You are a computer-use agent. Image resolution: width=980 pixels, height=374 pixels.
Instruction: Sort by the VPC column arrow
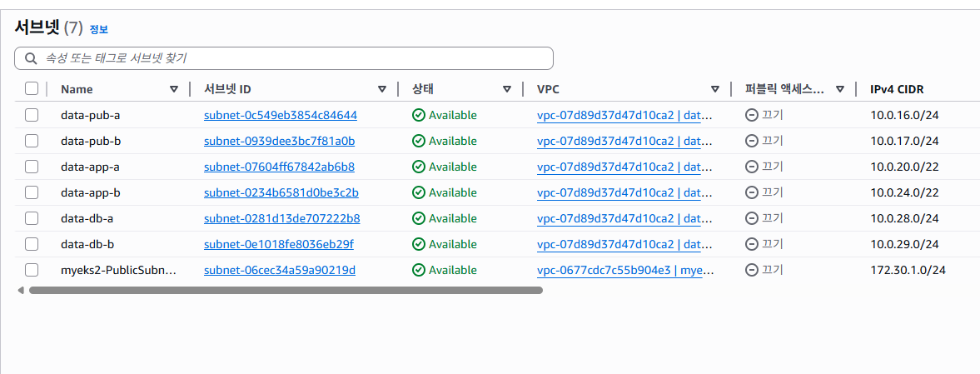click(715, 89)
